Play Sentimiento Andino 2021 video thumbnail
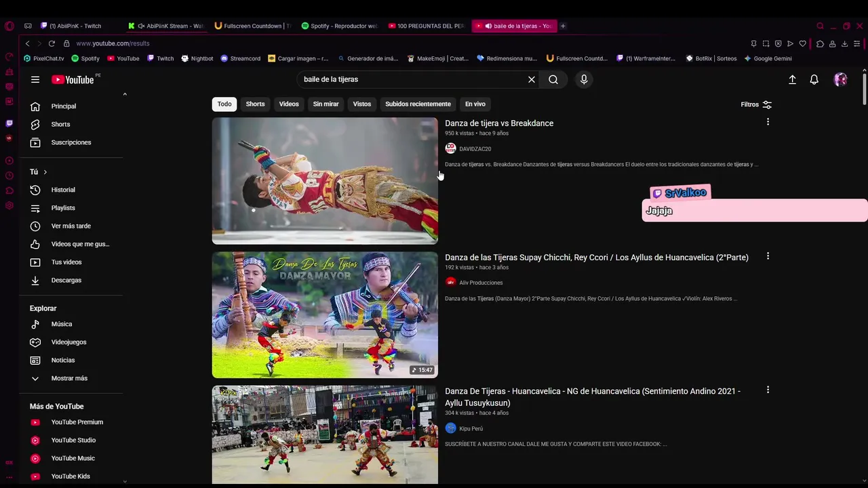Viewport: 868px width, 488px height. pos(325,434)
